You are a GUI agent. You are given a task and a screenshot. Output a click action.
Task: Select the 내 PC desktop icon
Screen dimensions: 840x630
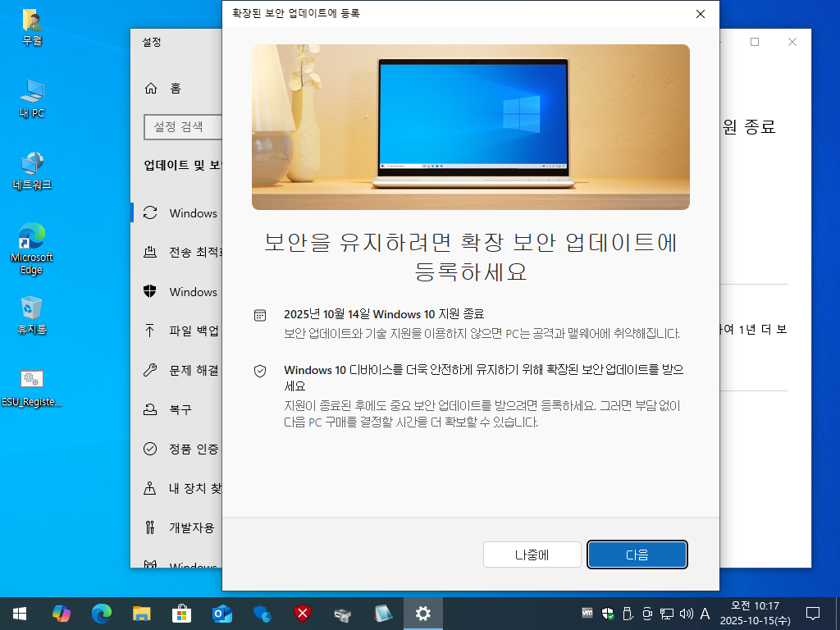point(32,98)
